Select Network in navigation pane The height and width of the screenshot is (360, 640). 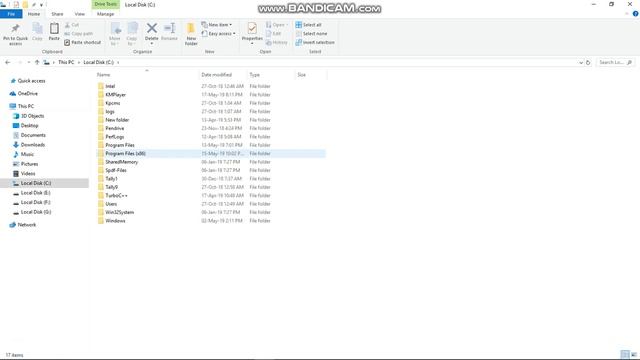[27, 225]
